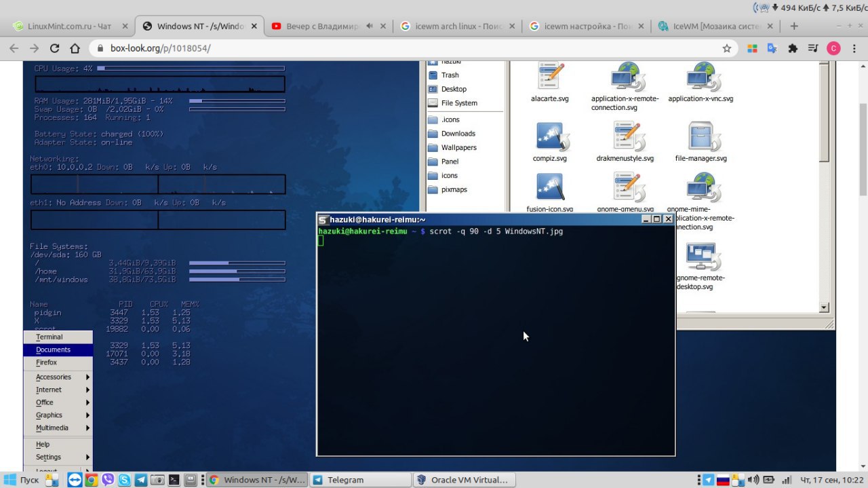
Task: Close the LinuxMint.com.ru tab
Action: coord(125,26)
